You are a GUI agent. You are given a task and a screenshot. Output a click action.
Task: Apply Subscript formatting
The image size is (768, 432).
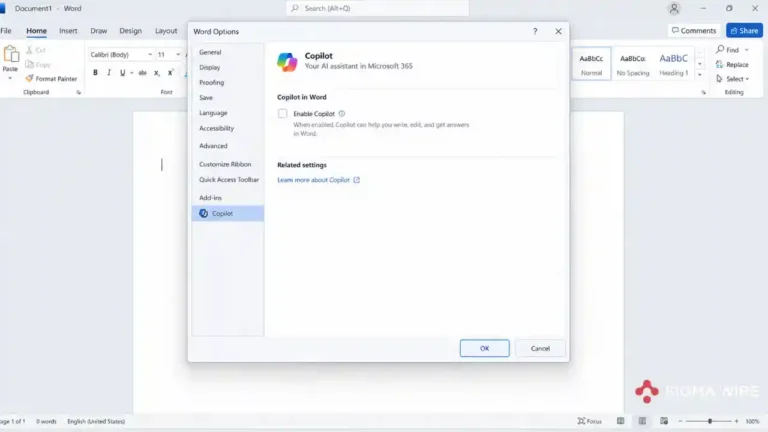click(x=157, y=73)
